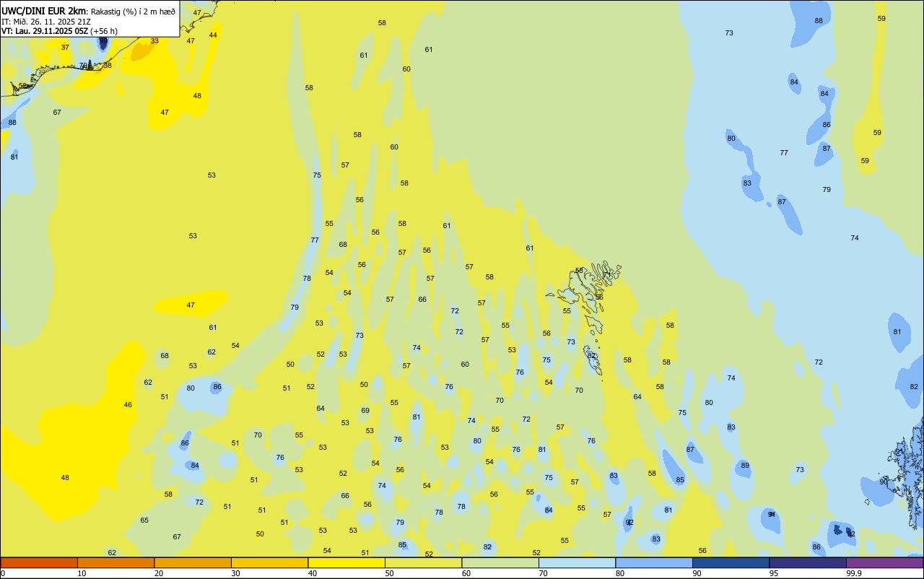
Task: Select the 40–50 % bright yellow legend swatch
Action: 346,562
